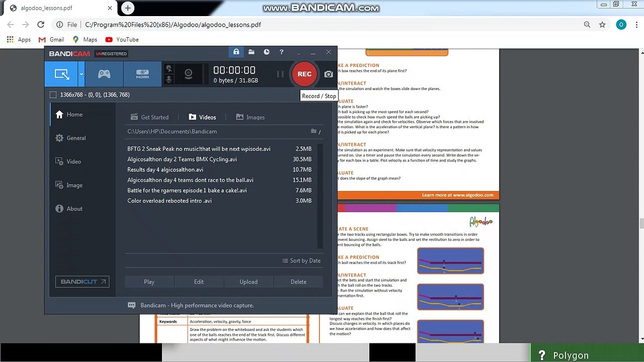Toggle webcam overlay in Bandicam
The image size is (644, 362).
point(188,74)
